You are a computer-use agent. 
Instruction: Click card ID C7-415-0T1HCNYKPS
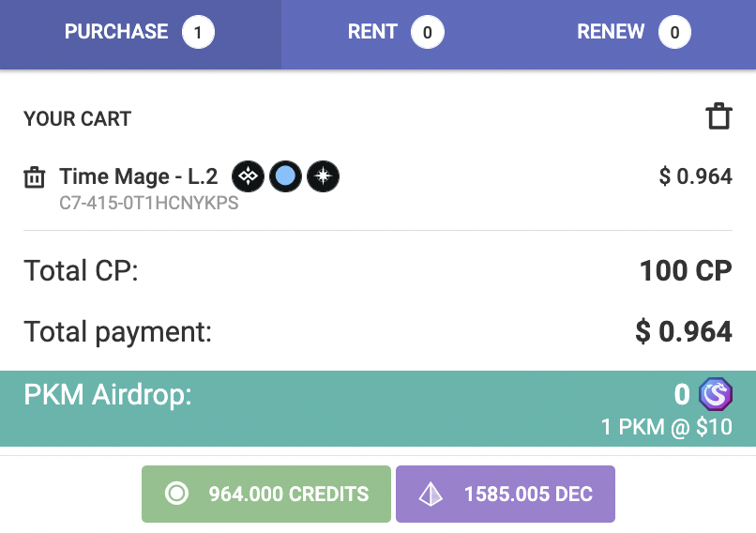pos(149,203)
